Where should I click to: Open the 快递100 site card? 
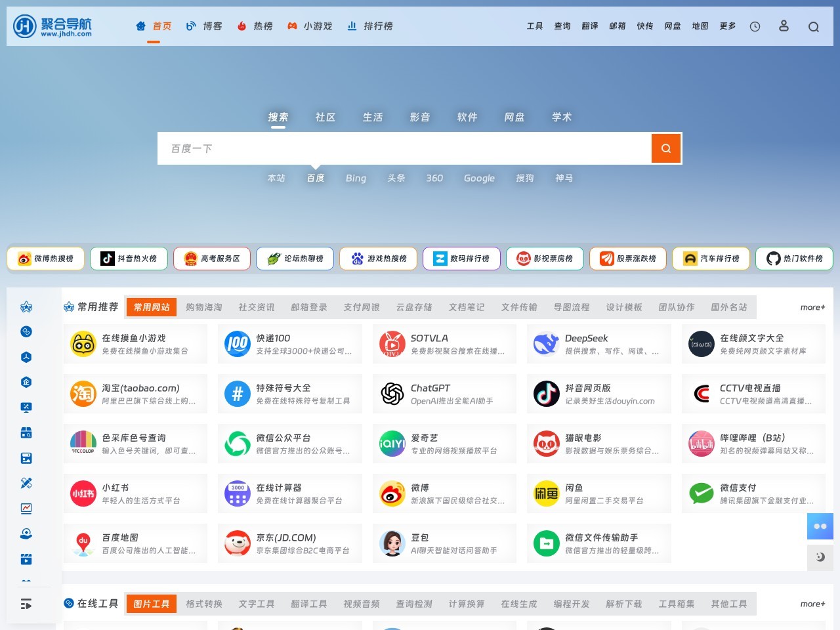point(289,344)
